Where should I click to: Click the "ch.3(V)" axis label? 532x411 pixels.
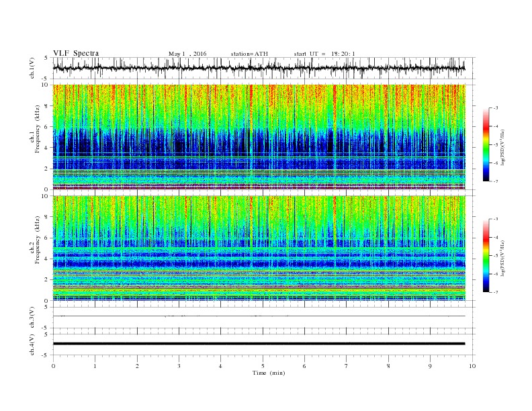click(32, 318)
